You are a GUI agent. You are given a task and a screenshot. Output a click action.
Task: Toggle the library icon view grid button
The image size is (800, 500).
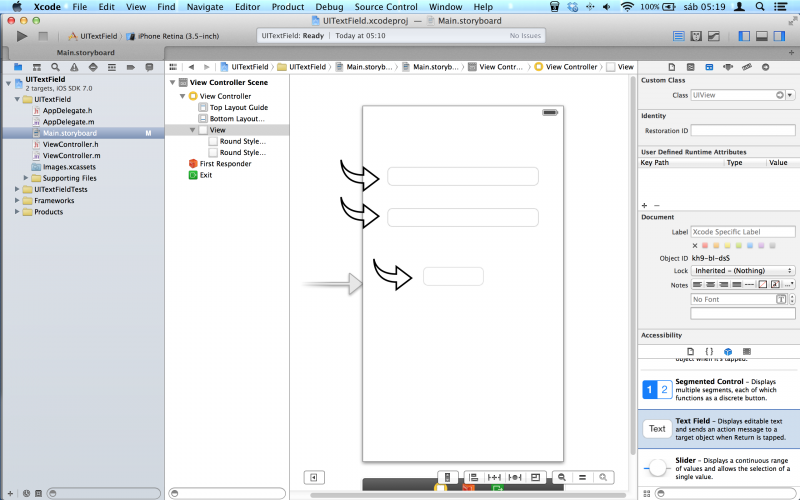646,493
